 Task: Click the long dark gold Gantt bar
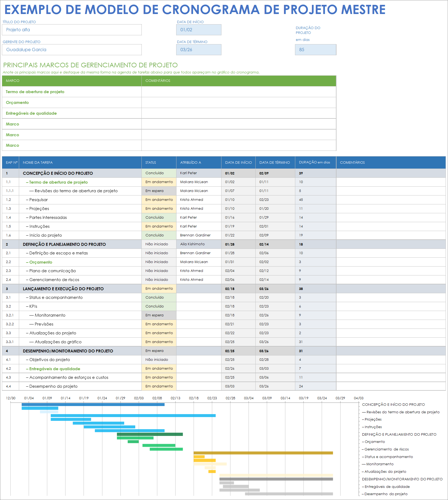(x=263, y=453)
